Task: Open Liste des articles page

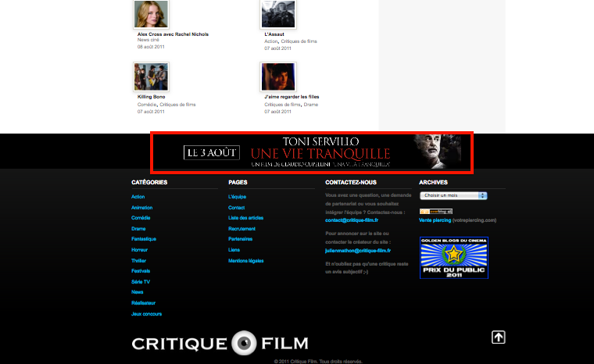Action: tap(245, 218)
